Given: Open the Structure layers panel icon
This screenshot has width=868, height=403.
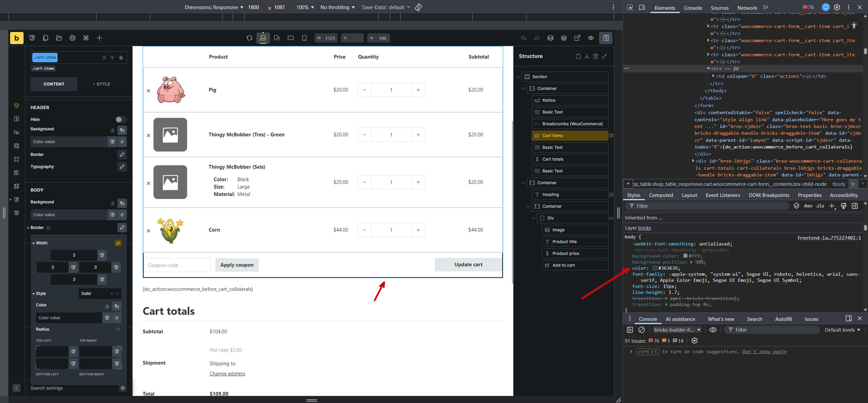Looking at the screenshot, I should (550, 38).
